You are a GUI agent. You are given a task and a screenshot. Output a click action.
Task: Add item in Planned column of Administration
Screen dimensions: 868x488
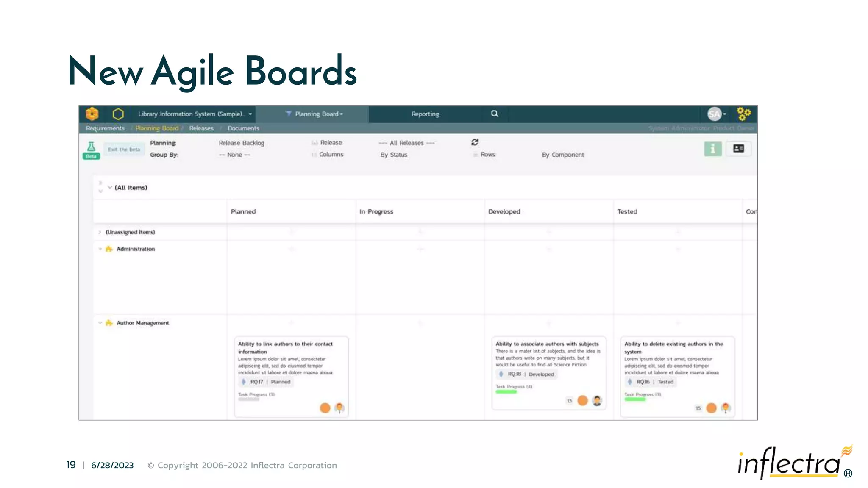(x=291, y=249)
